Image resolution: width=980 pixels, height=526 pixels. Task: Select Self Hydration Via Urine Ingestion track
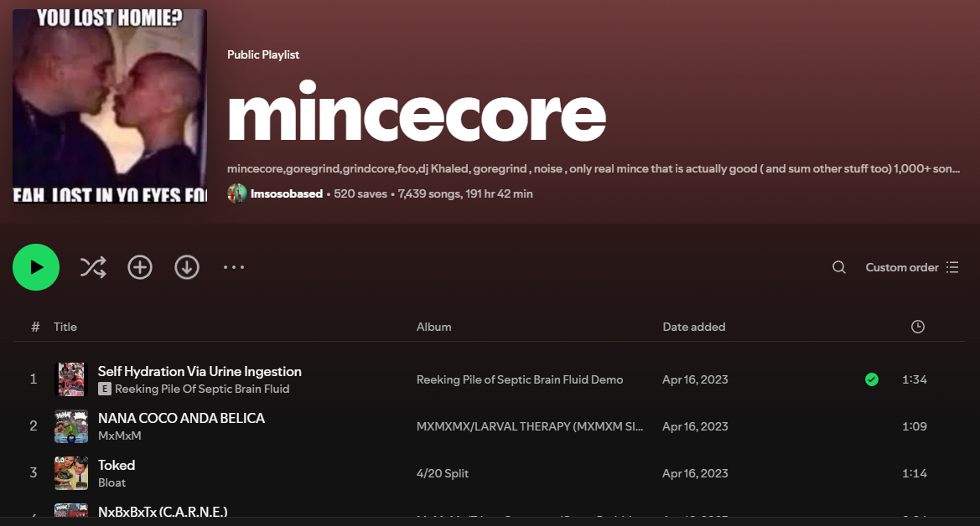pos(200,371)
